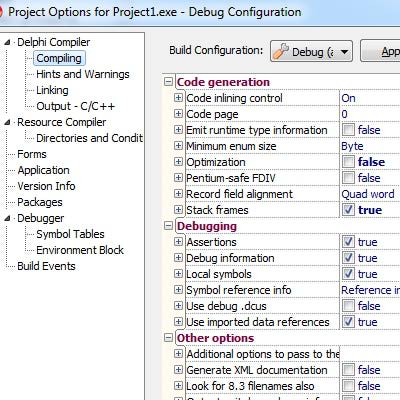The height and width of the screenshot is (400, 400).
Task: Click the Minimum enum size value Byte
Action: click(352, 146)
